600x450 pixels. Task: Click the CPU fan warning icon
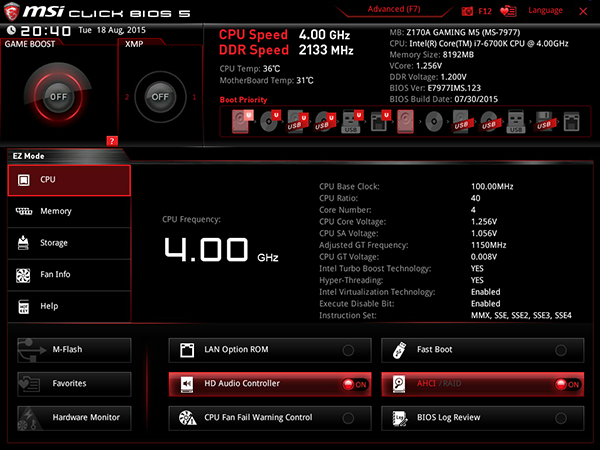188,418
